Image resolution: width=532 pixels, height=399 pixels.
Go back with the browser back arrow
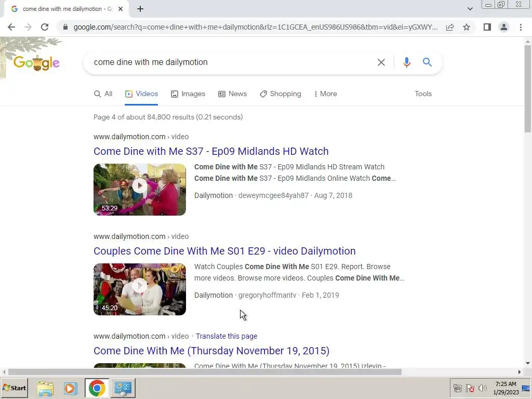(x=11, y=27)
